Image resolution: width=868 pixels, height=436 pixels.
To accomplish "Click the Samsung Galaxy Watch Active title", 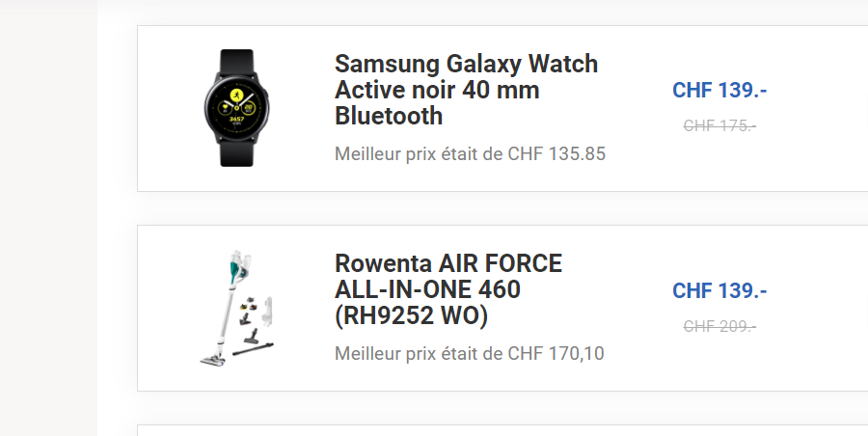I will point(466,90).
